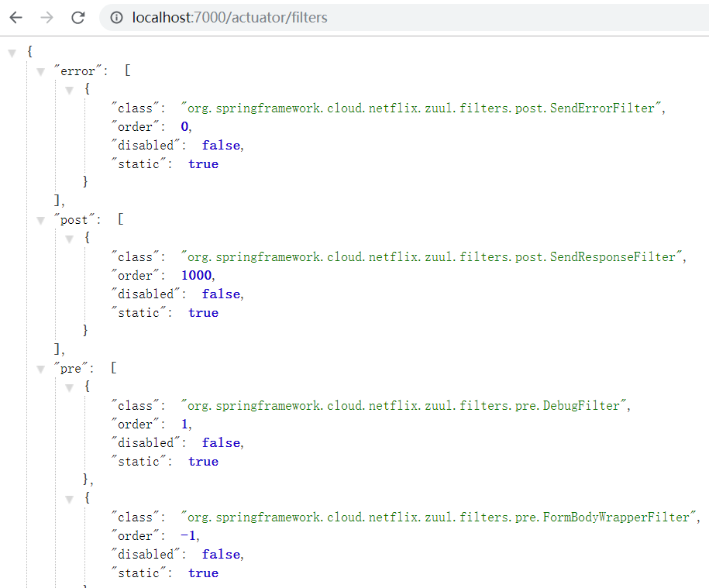Screen dimensions: 709x588
Task: Click "false" under SendErrorFilter disabled
Action: point(221,145)
